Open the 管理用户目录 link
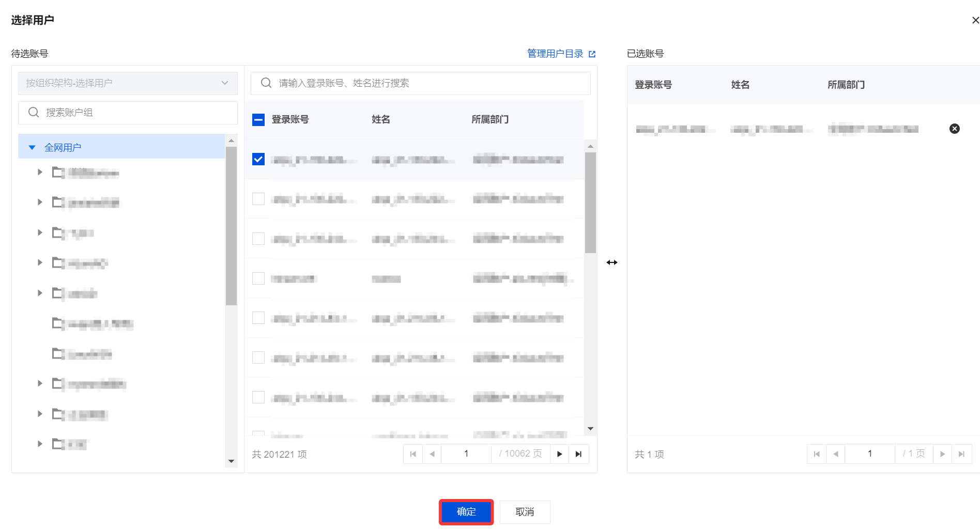 pyautogui.click(x=555, y=54)
